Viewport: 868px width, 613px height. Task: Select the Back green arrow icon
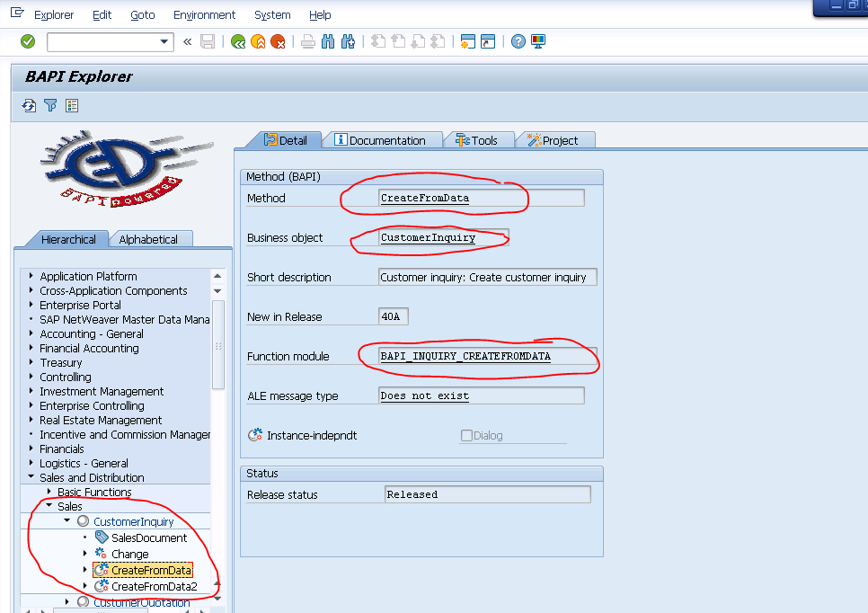coord(240,41)
